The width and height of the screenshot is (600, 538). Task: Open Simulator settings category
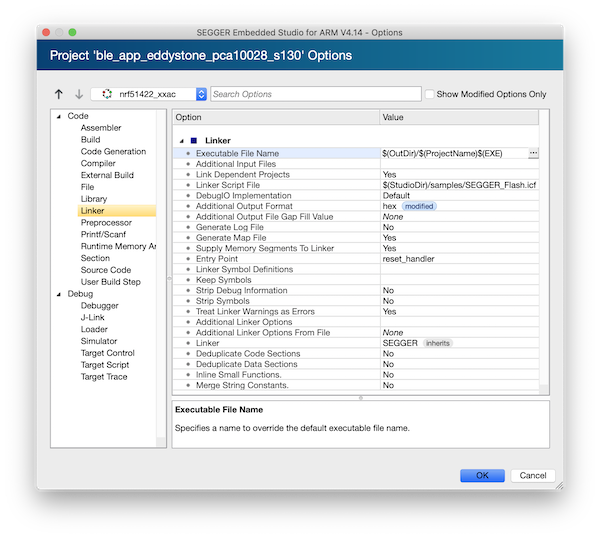pos(99,341)
